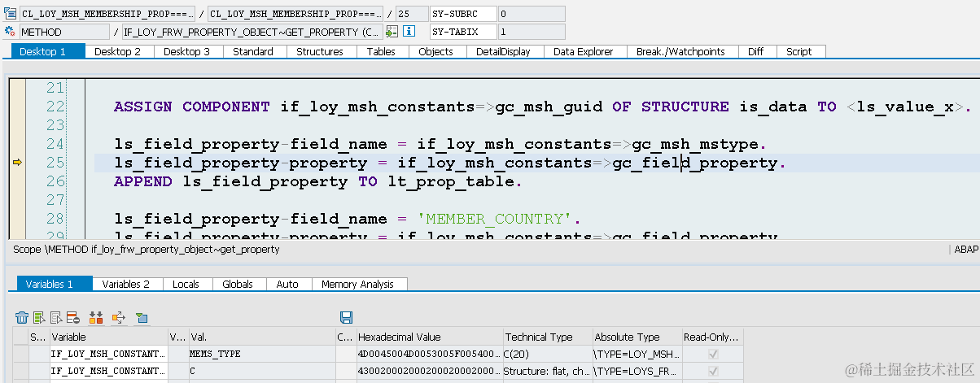Open the Tables tab
Image resolution: width=980 pixels, height=383 pixels.
(x=381, y=51)
